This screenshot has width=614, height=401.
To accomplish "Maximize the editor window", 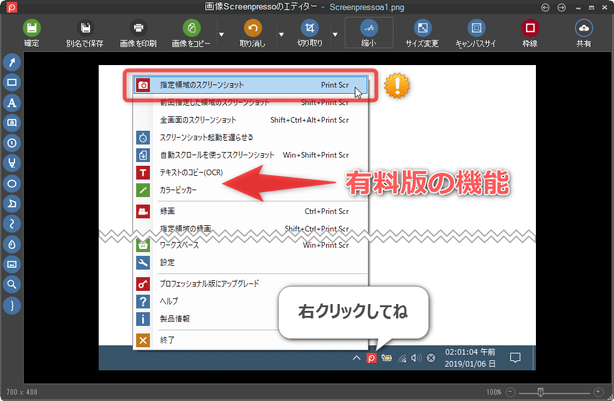I will 591,8.
